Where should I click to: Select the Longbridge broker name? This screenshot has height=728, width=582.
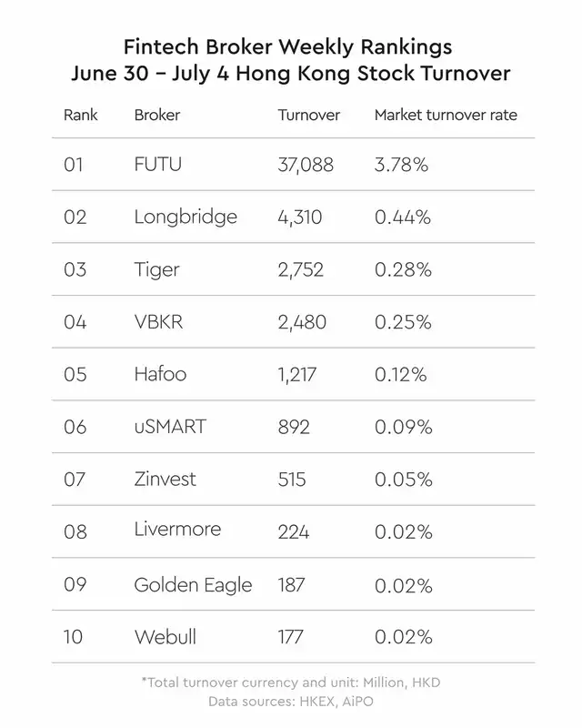(186, 217)
